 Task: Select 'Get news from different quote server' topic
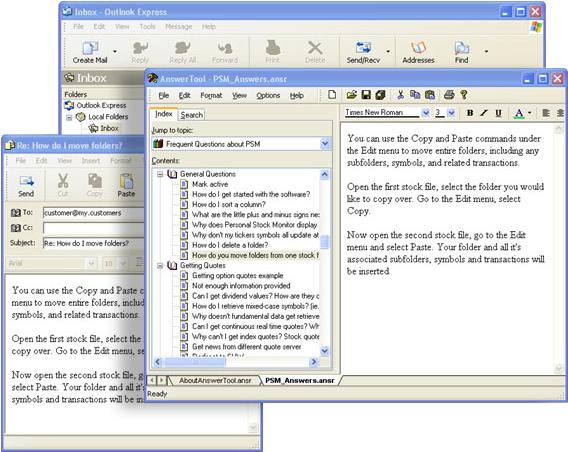pos(247,347)
